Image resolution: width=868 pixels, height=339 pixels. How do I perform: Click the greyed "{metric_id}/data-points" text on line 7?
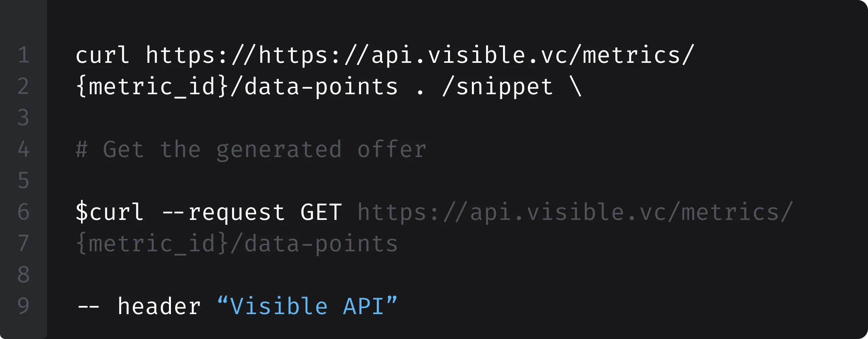pyautogui.click(x=237, y=243)
